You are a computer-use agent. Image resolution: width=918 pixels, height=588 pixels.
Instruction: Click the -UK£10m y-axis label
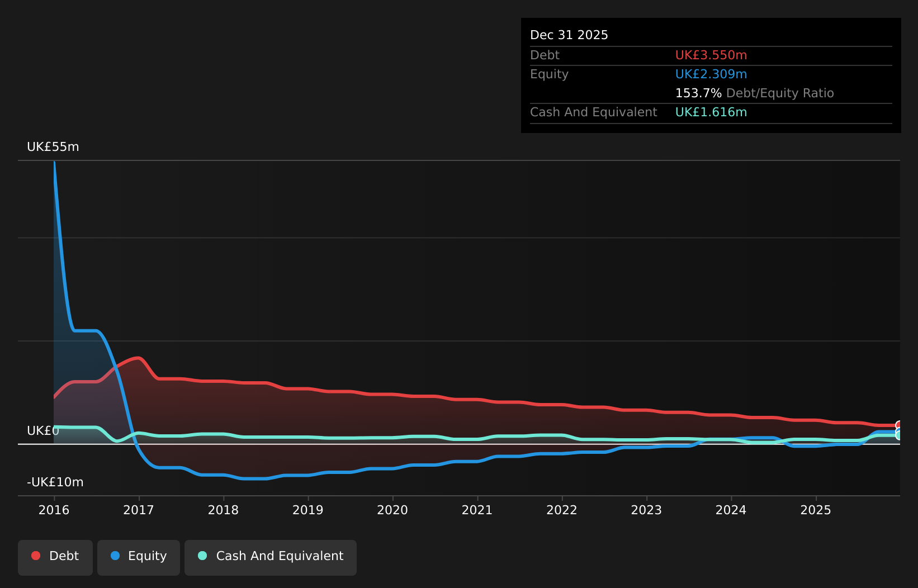(55, 482)
